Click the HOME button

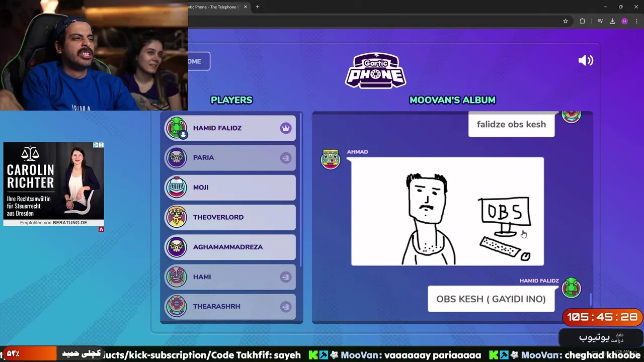click(x=198, y=61)
